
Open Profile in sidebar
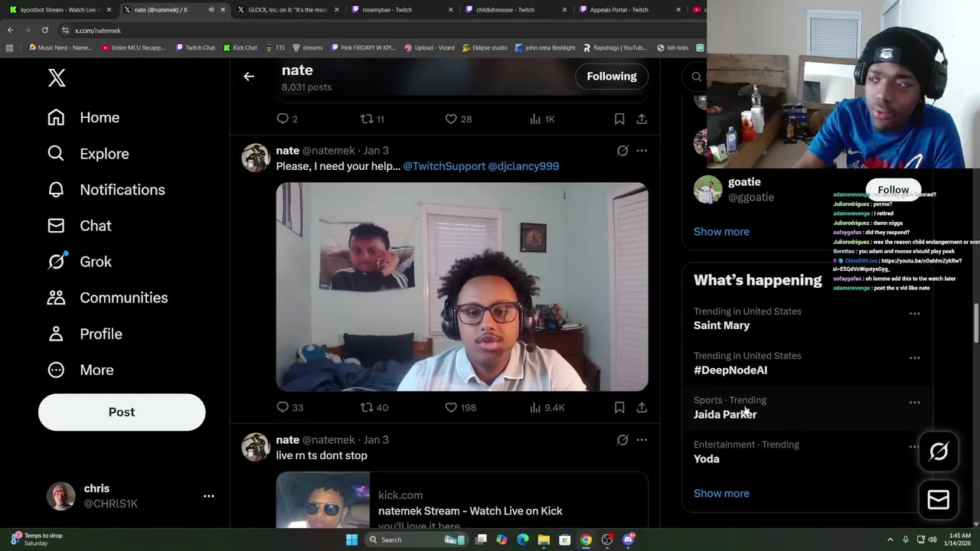[84, 334]
